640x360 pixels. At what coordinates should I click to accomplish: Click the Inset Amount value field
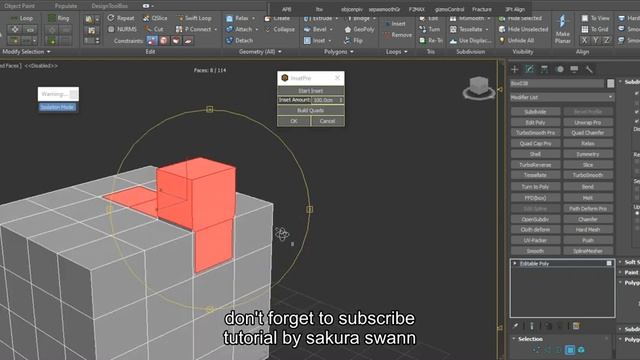(x=325, y=100)
